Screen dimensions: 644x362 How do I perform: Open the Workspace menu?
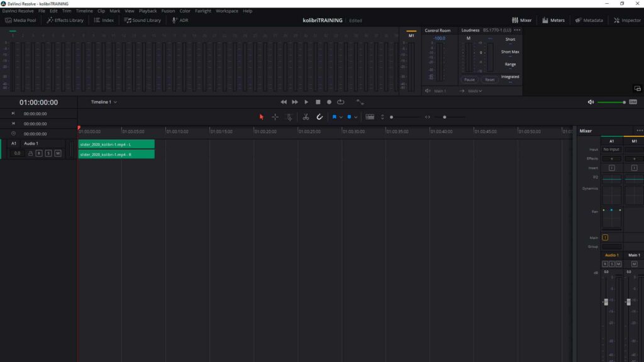tap(226, 11)
